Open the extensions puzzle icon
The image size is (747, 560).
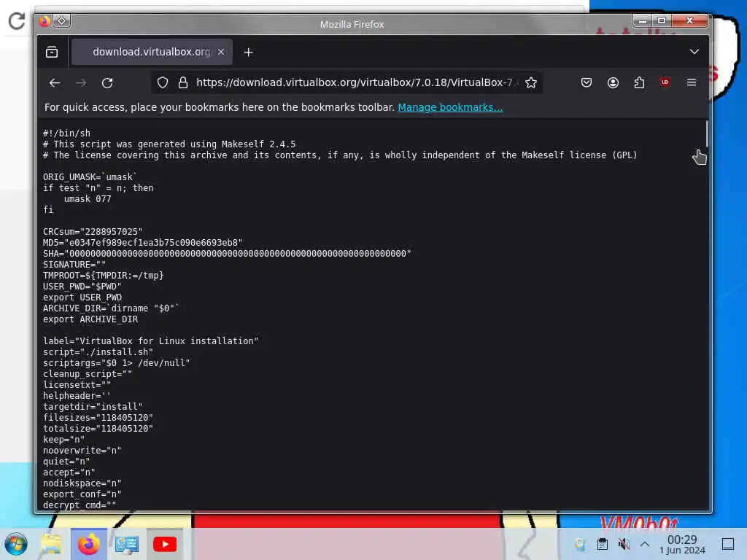(639, 83)
